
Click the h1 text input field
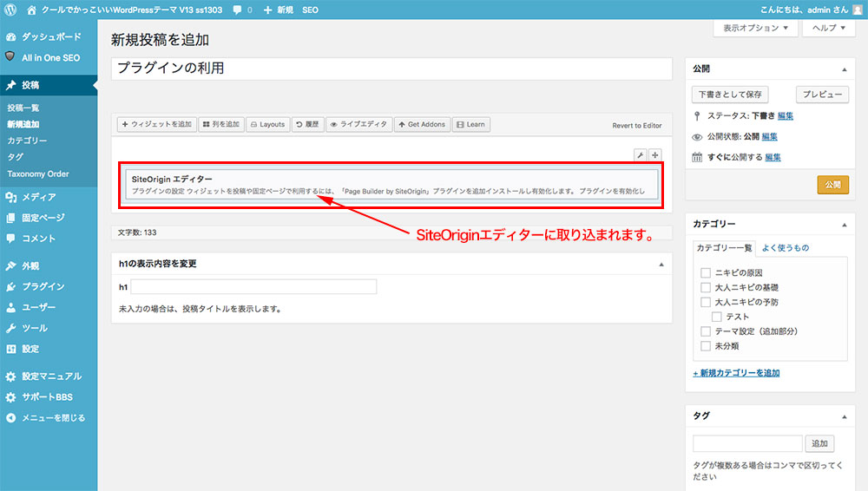253,287
